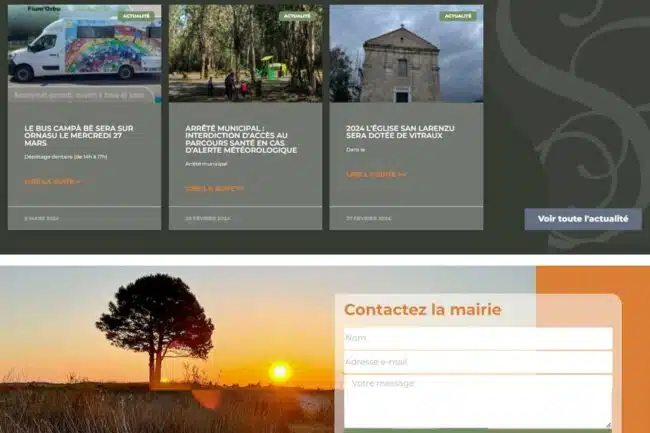Click 'Lire la suite' under church article

[376, 174]
